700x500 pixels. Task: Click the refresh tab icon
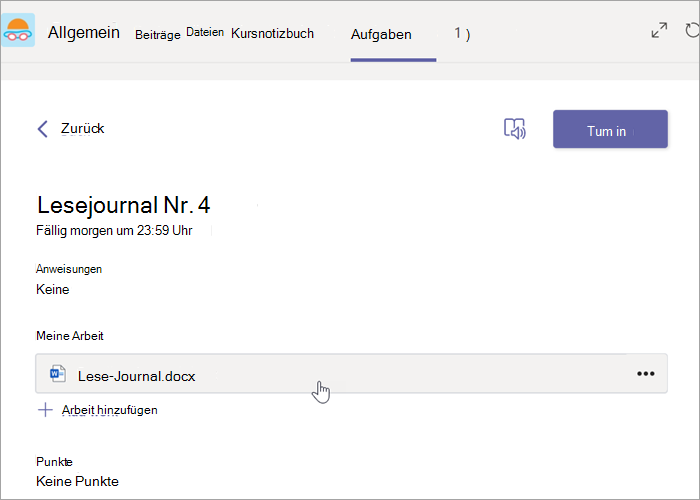pyautogui.click(x=692, y=30)
